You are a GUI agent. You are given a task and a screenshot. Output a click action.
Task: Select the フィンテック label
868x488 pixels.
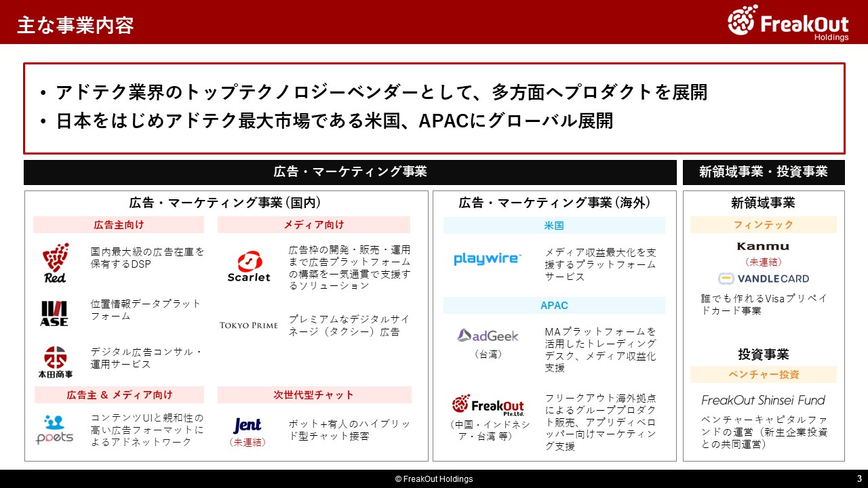pos(763,224)
